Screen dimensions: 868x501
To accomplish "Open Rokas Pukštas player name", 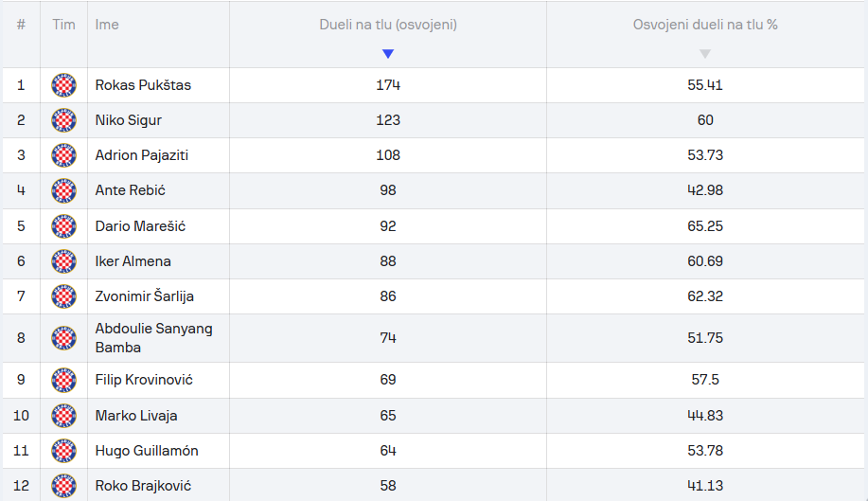I will point(143,85).
